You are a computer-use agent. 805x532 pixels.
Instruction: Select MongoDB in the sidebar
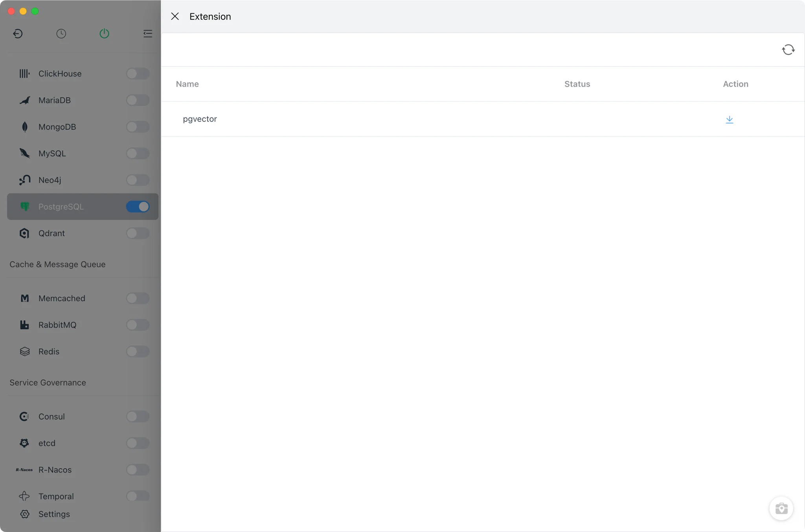83,127
